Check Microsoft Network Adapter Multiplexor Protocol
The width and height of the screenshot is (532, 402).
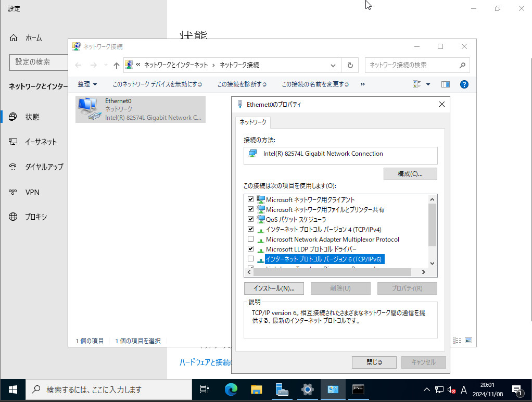tap(251, 239)
